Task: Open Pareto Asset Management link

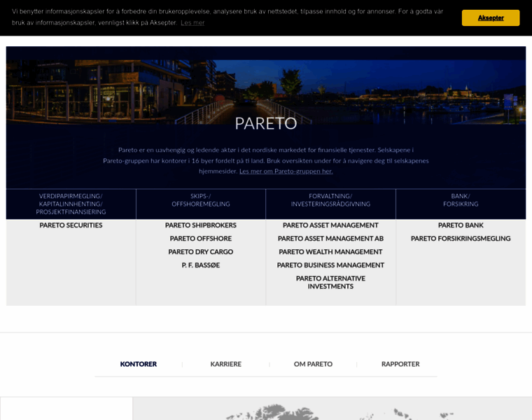Action: [x=330, y=225]
